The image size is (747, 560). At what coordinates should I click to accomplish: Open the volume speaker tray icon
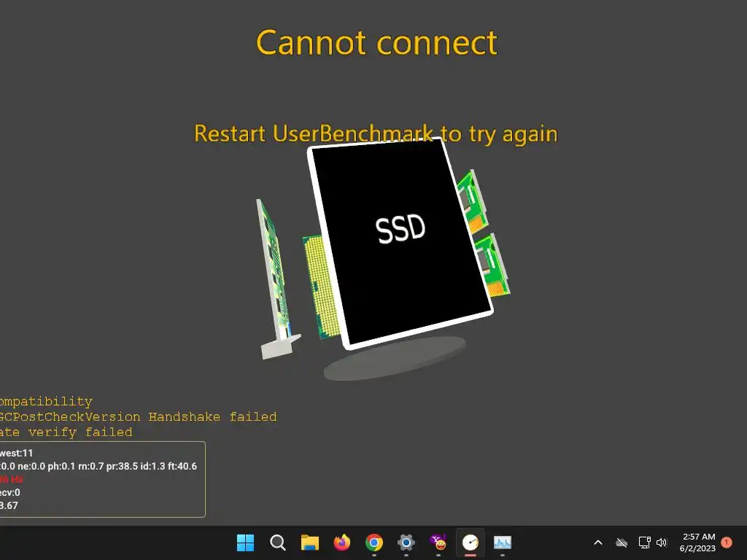coord(662,542)
